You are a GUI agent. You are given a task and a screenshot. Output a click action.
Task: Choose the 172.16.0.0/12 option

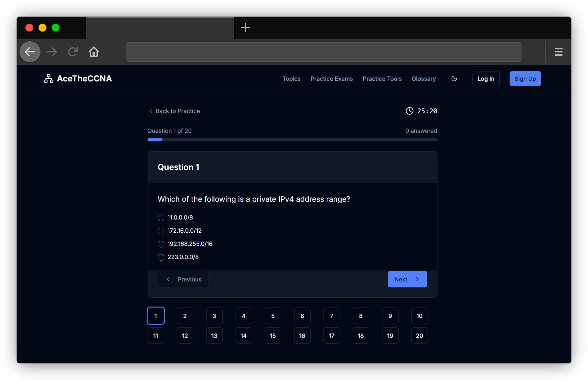click(161, 231)
